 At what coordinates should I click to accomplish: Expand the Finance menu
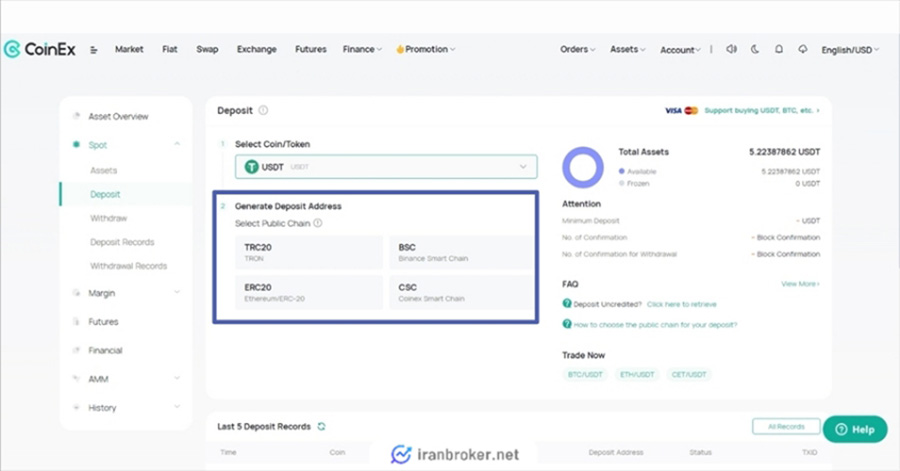362,49
